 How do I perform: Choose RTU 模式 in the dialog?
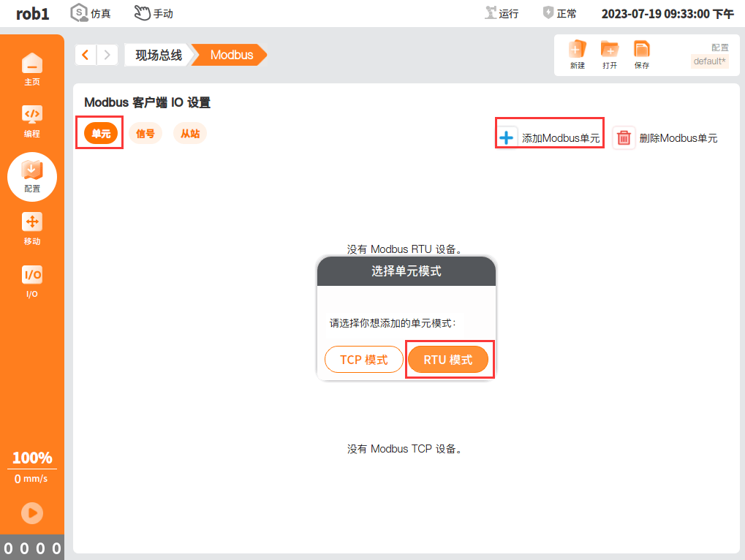[x=448, y=360]
